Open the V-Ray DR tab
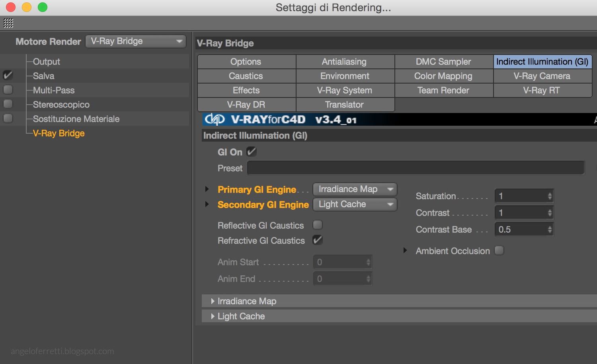This screenshot has width=597, height=364. coord(247,105)
